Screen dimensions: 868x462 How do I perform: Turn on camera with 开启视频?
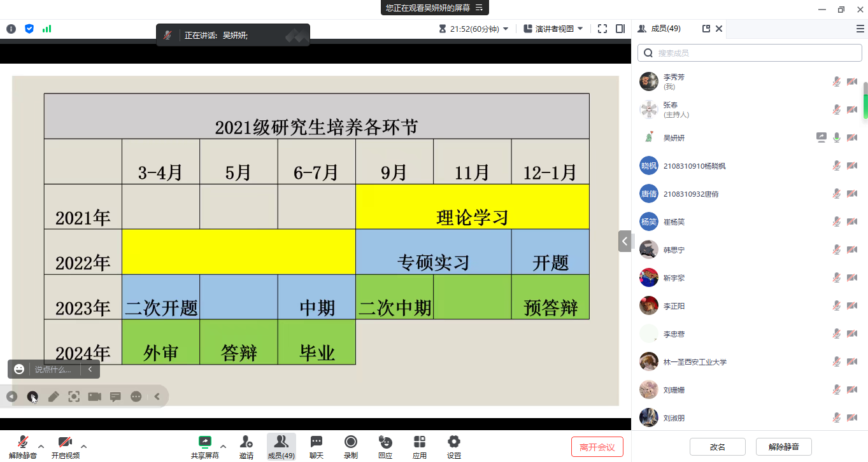click(65, 446)
